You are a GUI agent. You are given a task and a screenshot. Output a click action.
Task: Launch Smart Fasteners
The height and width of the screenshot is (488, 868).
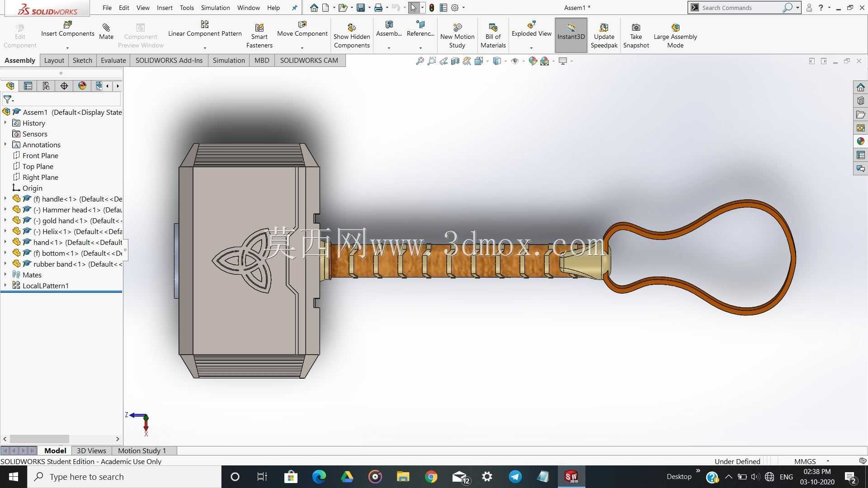pos(259,36)
